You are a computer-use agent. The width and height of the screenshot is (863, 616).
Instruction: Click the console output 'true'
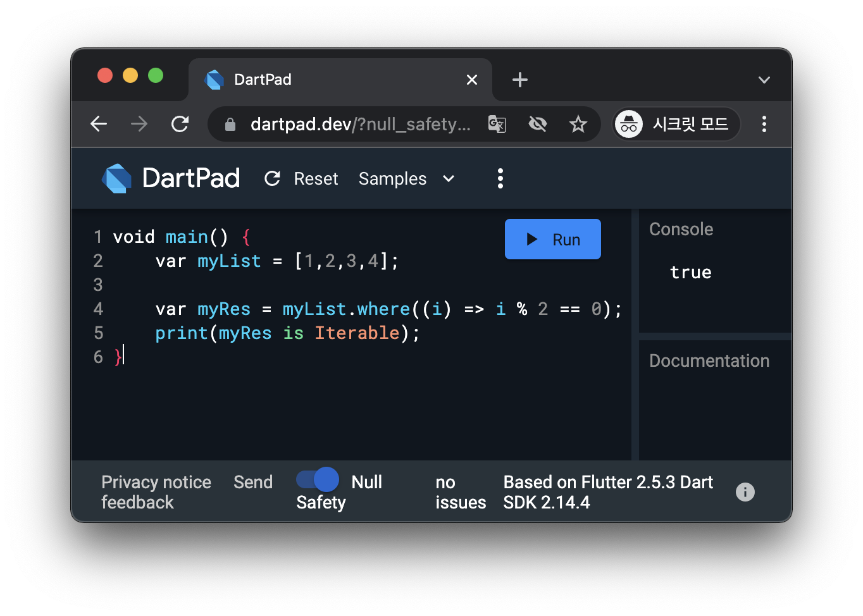click(x=691, y=273)
